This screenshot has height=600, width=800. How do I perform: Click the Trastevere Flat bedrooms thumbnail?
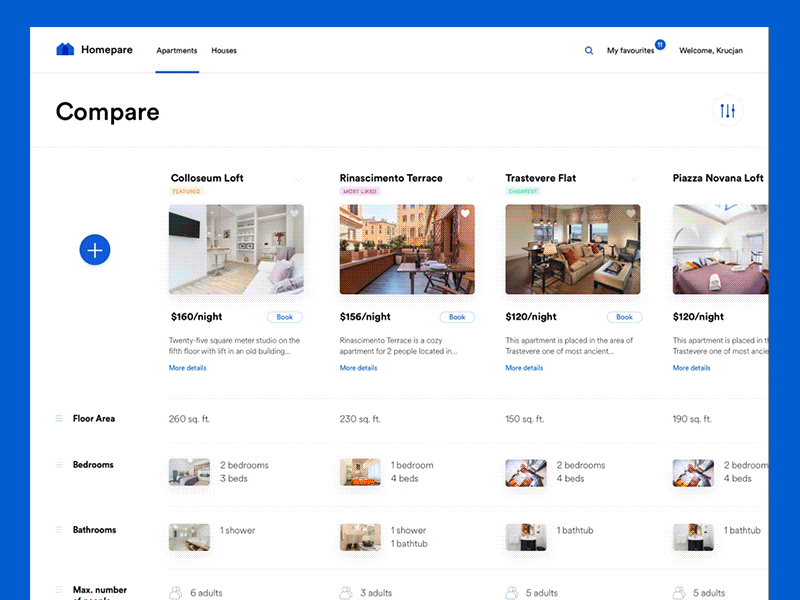pyautogui.click(x=526, y=471)
